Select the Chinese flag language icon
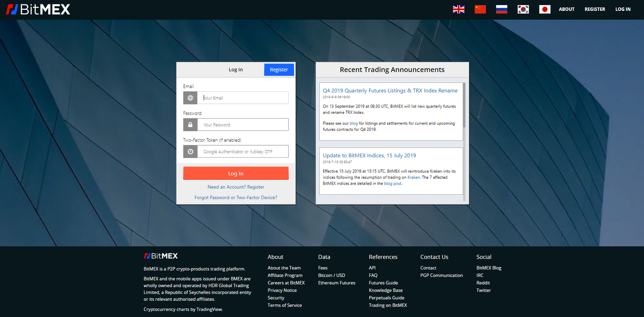This screenshot has height=317, width=644. click(x=480, y=9)
